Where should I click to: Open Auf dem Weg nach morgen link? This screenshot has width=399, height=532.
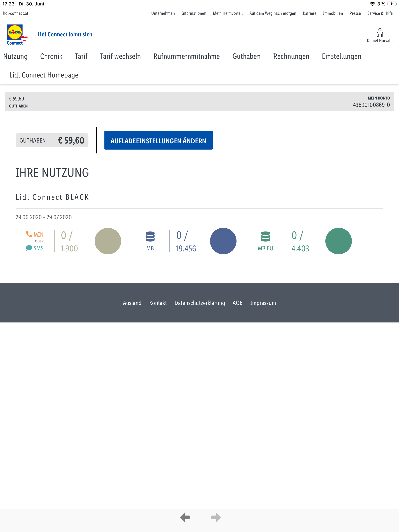click(273, 13)
